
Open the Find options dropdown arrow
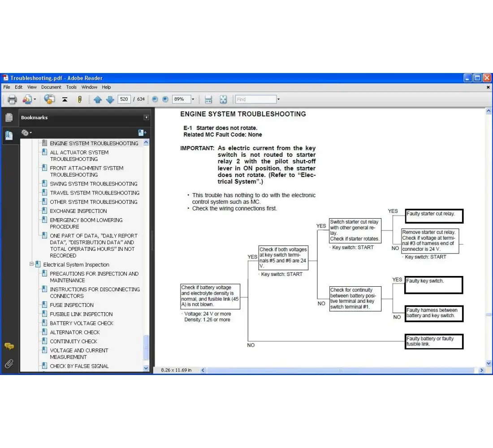(x=278, y=99)
